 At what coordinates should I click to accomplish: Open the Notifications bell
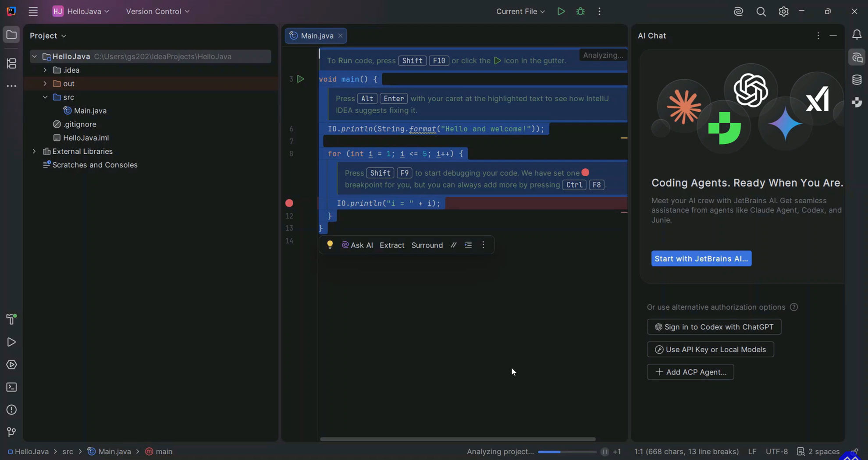tap(857, 35)
